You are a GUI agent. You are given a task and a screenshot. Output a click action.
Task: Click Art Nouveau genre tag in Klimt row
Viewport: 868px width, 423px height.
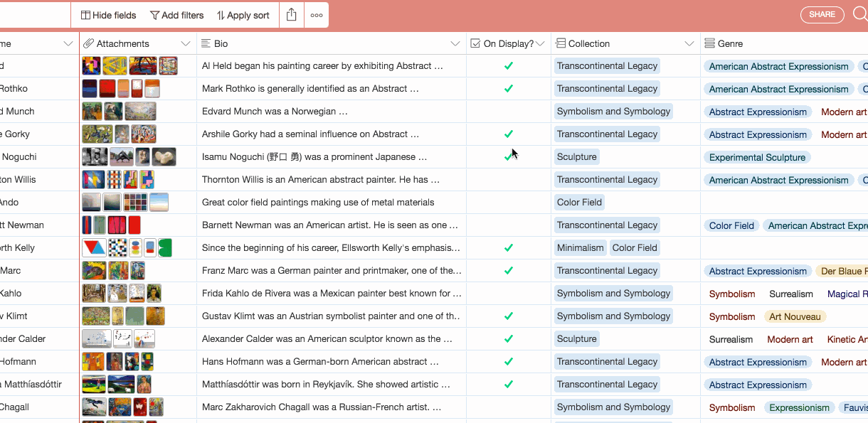795,317
